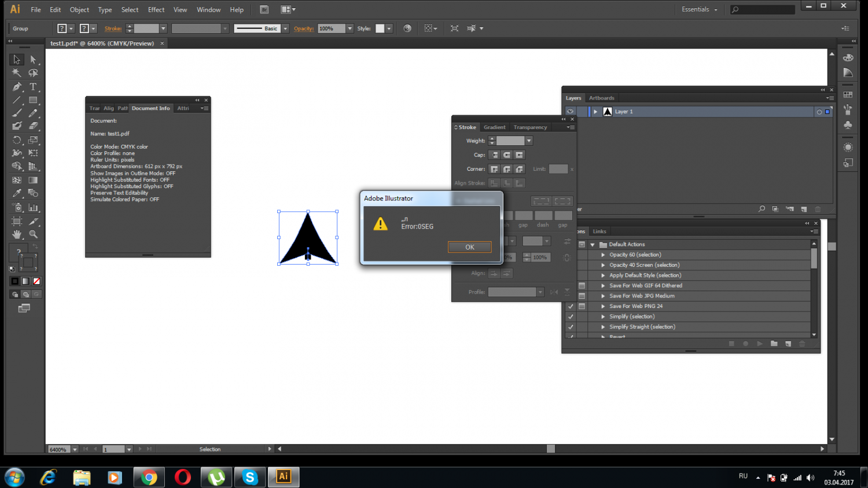Open Object menu
The width and height of the screenshot is (868, 488).
pyautogui.click(x=79, y=10)
